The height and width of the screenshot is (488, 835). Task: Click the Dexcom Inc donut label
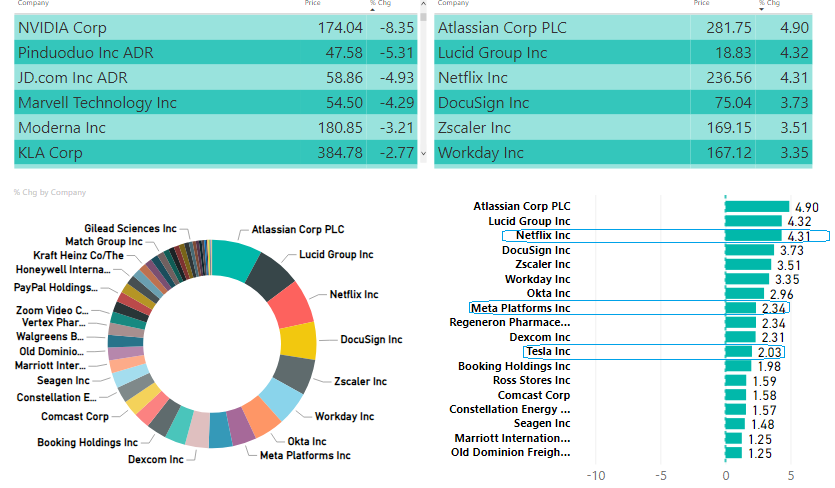pyautogui.click(x=155, y=460)
